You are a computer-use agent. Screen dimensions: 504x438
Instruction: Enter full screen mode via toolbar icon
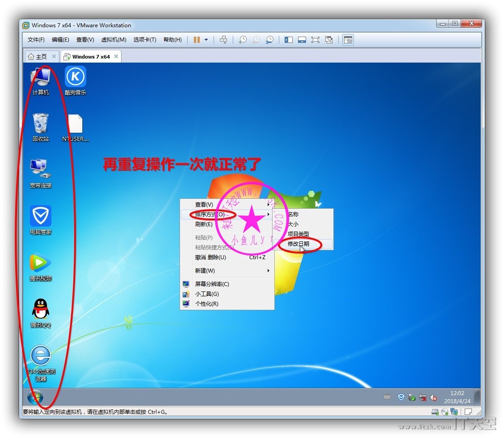click(315, 40)
